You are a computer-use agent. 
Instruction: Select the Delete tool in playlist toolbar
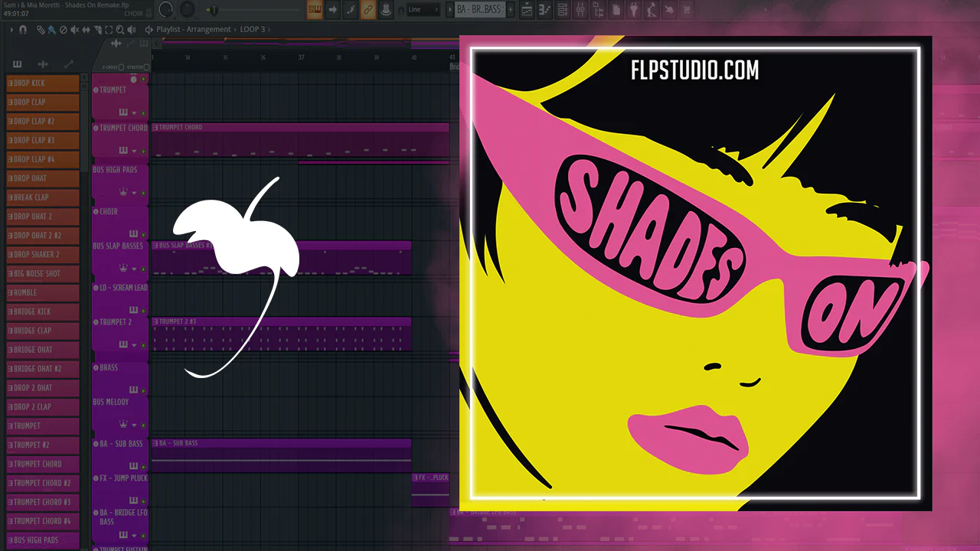pyautogui.click(x=63, y=30)
